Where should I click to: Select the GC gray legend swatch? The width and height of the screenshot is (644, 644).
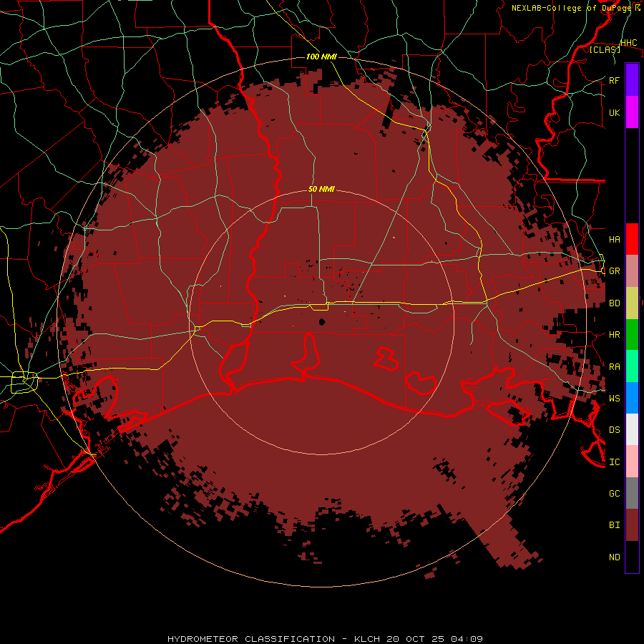[632, 493]
